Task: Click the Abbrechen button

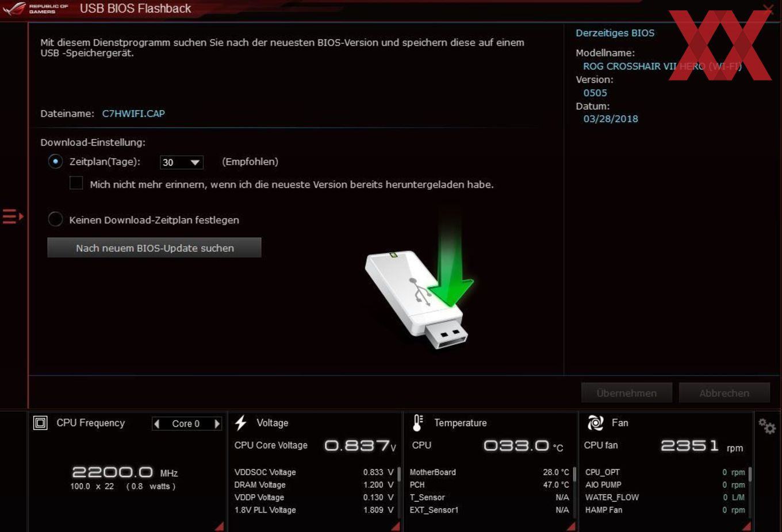Action: 724,393
